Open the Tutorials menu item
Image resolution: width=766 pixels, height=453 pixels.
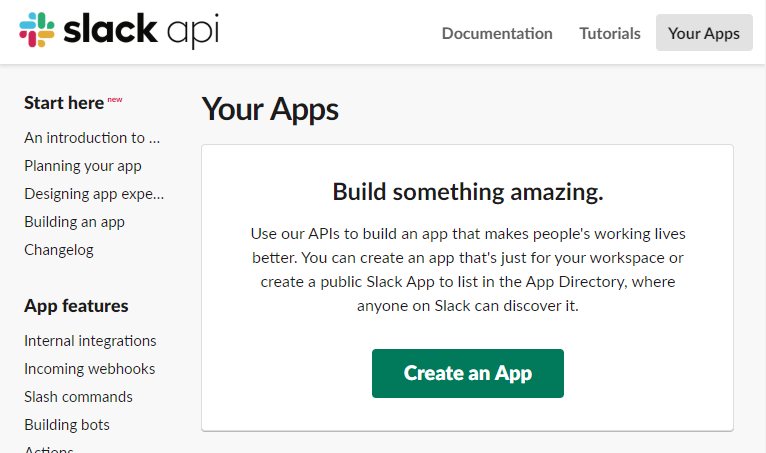[x=610, y=33]
